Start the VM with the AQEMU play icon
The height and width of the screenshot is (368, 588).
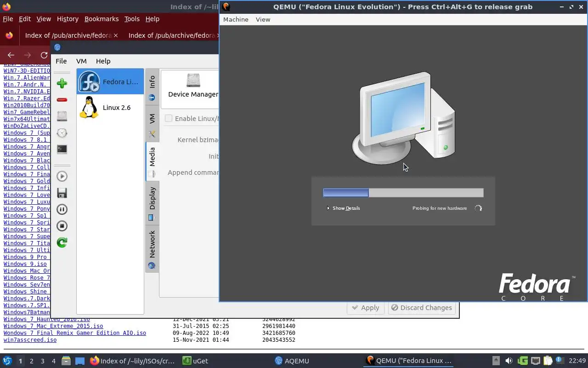pyautogui.click(x=62, y=176)
